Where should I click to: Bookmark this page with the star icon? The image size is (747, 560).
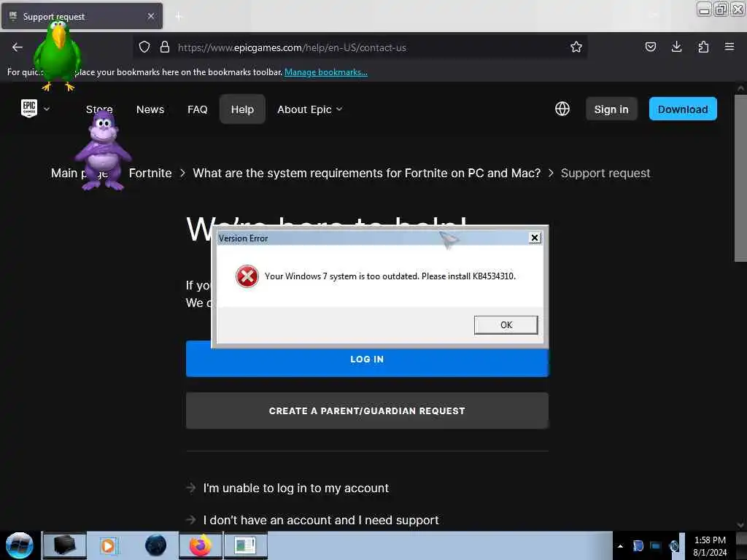click(x=576, y=47)
